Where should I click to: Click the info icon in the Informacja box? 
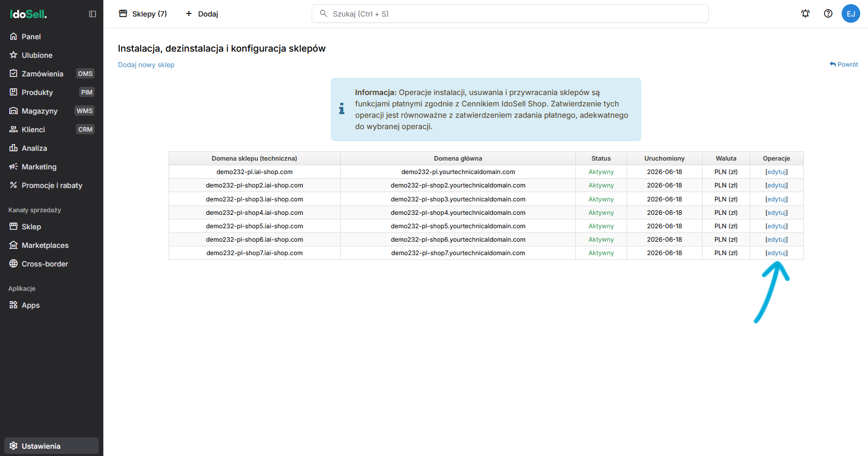(342, 108)
